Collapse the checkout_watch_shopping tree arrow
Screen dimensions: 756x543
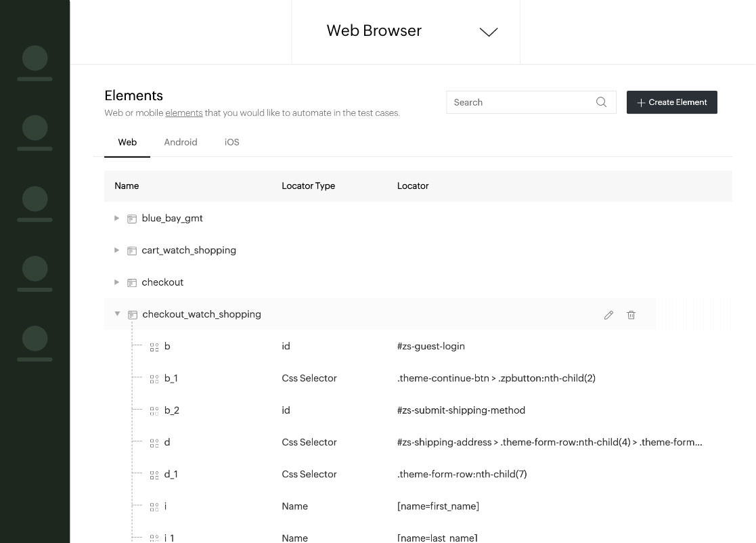[x=117, y=313]
